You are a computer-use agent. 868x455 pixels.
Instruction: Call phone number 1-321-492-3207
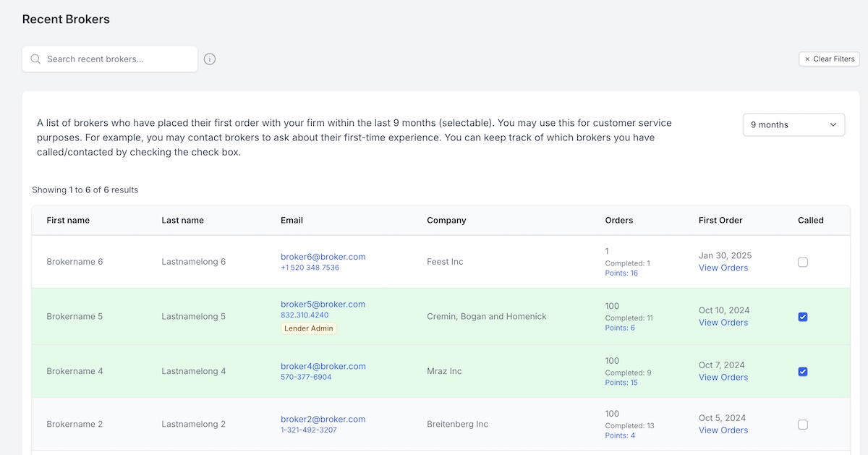[309, 430]
